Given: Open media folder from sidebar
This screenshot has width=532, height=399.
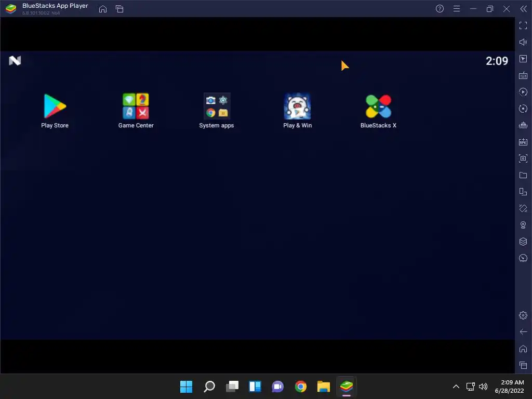Looking at the screenshot, I should click(523, 175).
